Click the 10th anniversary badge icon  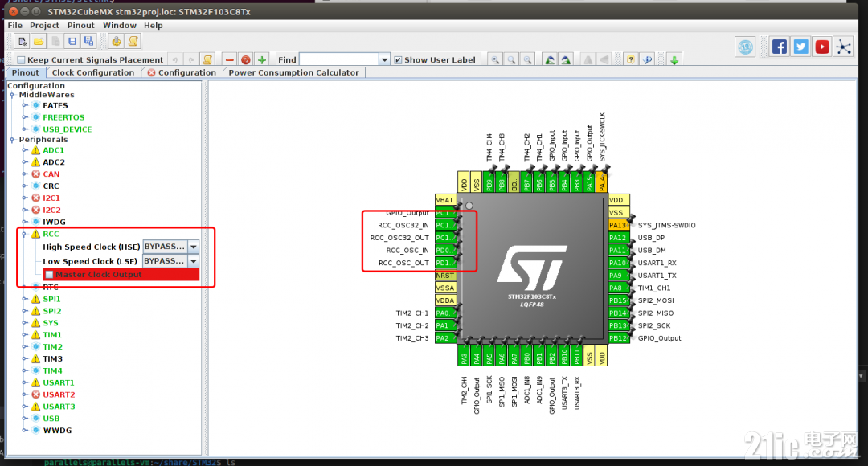click(746, 47)
